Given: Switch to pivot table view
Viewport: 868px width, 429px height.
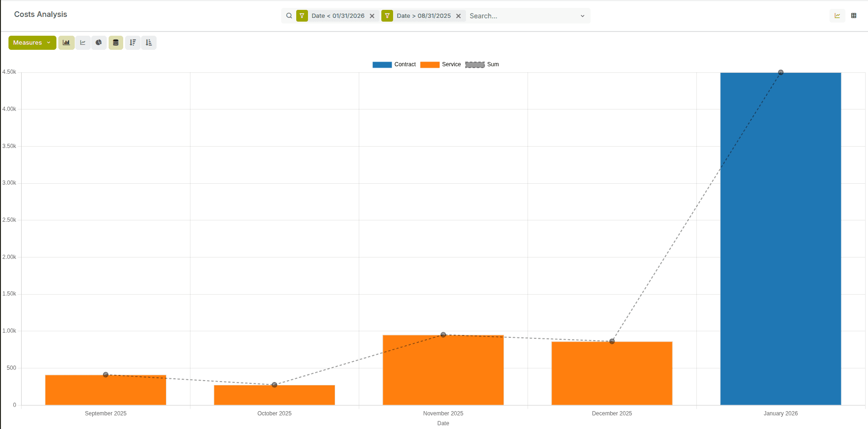Looking at the screenshot, I should (853, 16).
